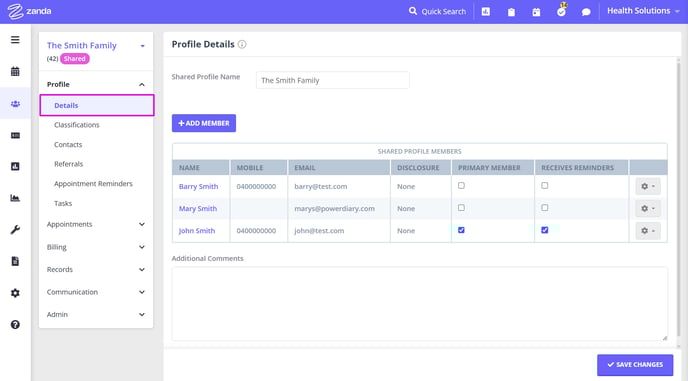Screen dimensions: 688x381
Task: Open John Smith profile link
Action: click(x=197, y=231)
